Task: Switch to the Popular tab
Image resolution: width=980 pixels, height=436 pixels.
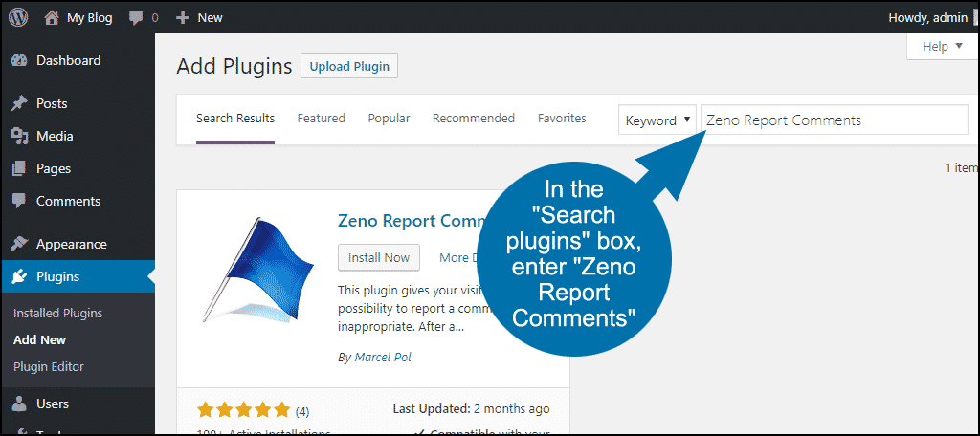Action: 389,119
